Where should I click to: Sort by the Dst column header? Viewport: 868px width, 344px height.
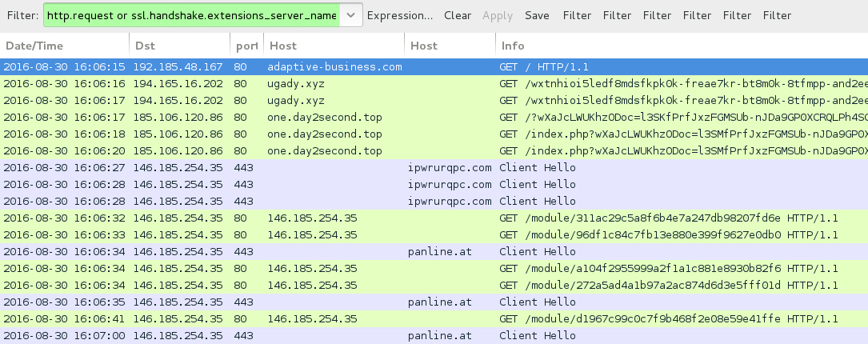tap(145, 46)
